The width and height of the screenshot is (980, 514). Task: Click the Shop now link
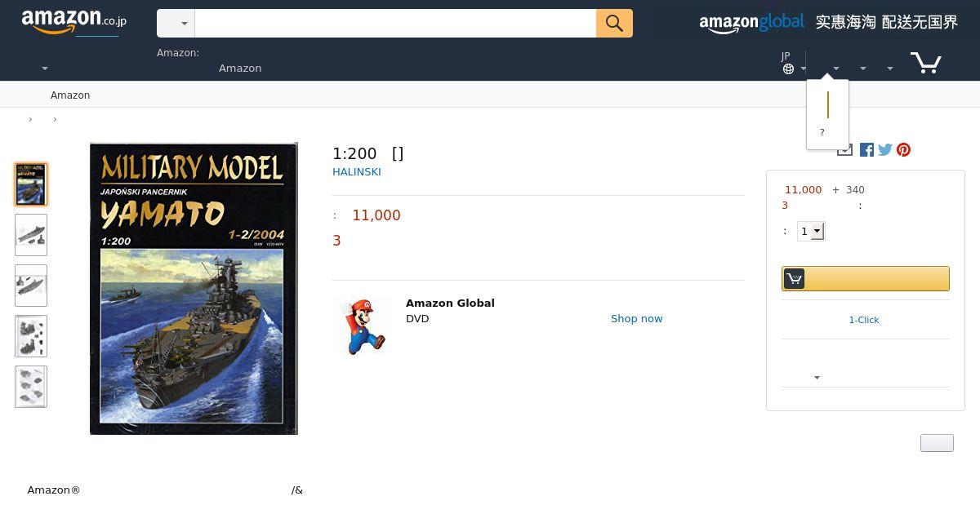(x=637, y=319)
